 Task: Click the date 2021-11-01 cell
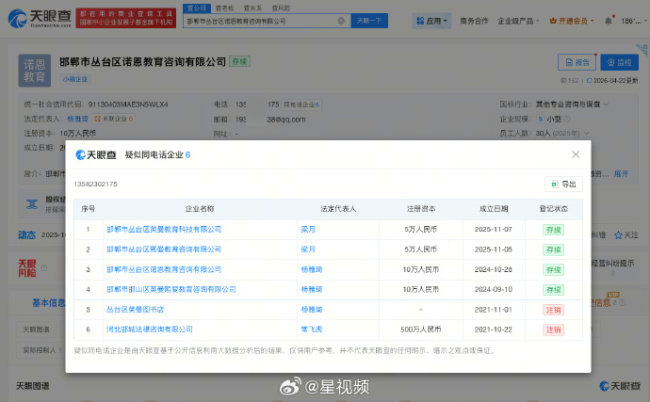(x=493, y=310)
